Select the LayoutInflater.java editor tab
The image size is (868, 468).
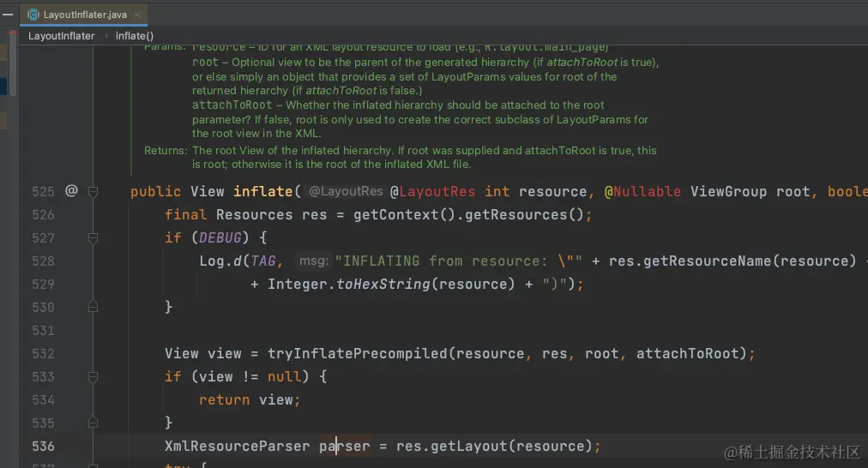[x=84, y=15]
